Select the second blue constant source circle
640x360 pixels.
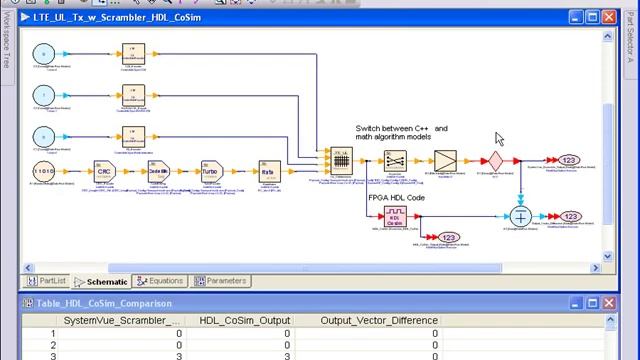point(44,96)
